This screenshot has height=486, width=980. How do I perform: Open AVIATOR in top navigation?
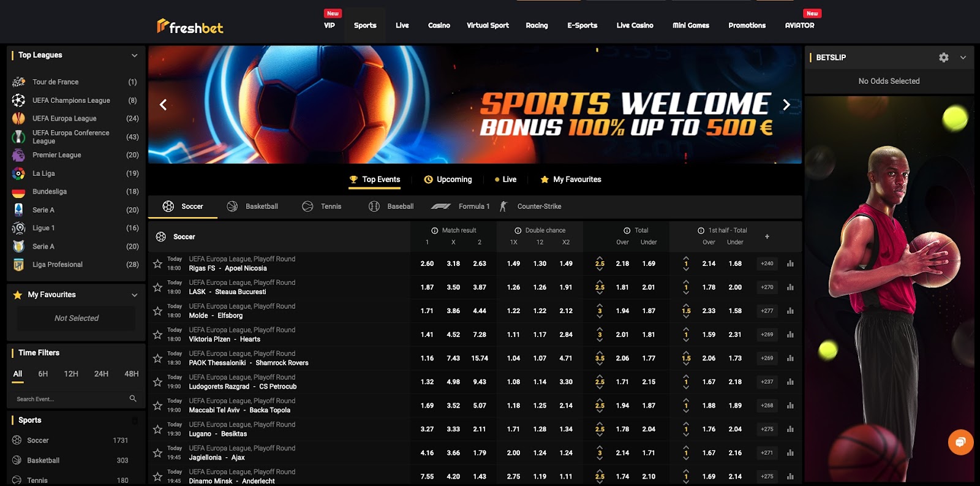(799, 26)
